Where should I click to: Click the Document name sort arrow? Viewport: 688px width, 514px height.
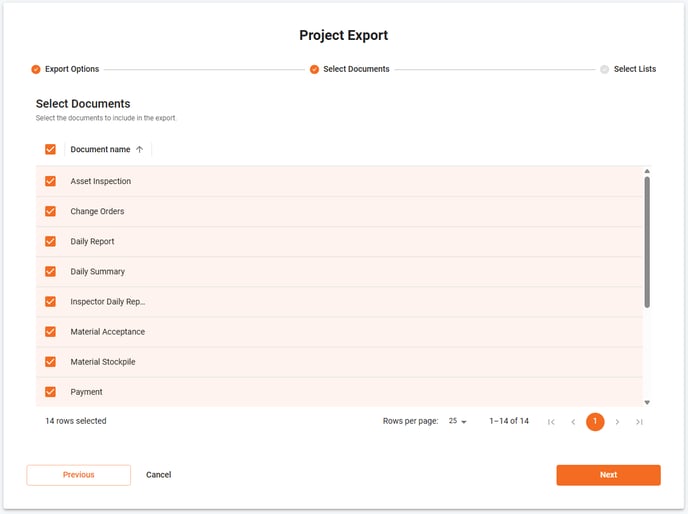[x=139, y=149]
